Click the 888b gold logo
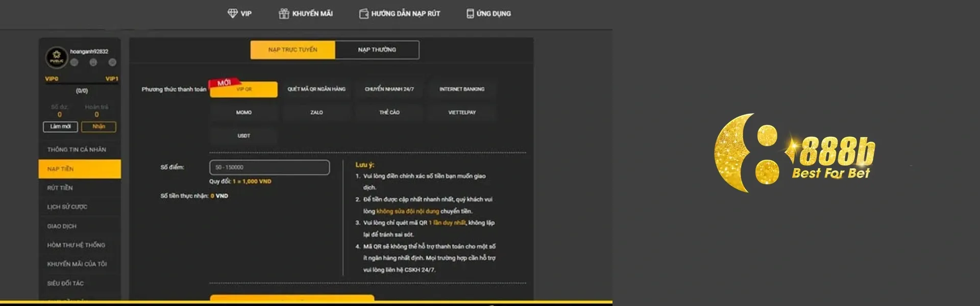The image size is (980, 306). [x=794, y=153]
